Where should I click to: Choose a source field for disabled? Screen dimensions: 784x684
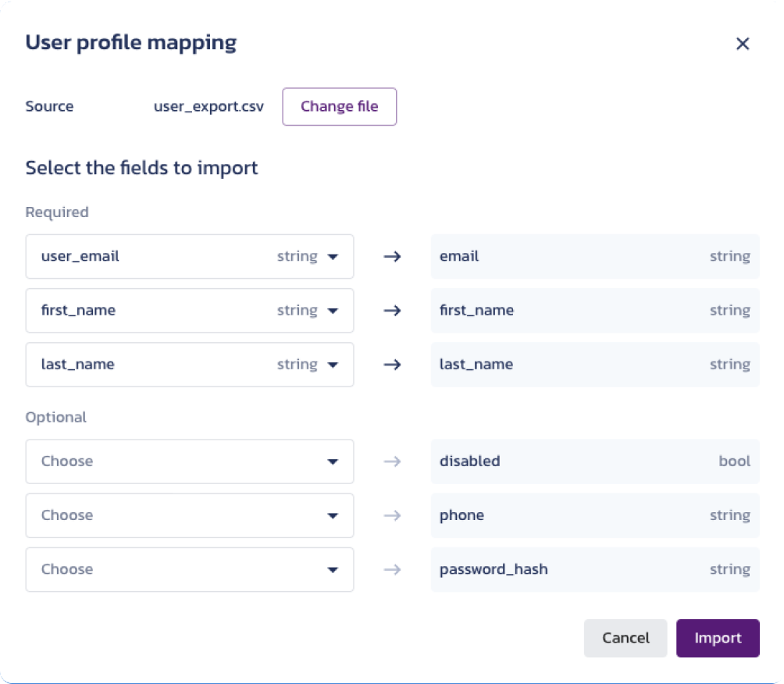pyautogui.click(x=189, y=461)
